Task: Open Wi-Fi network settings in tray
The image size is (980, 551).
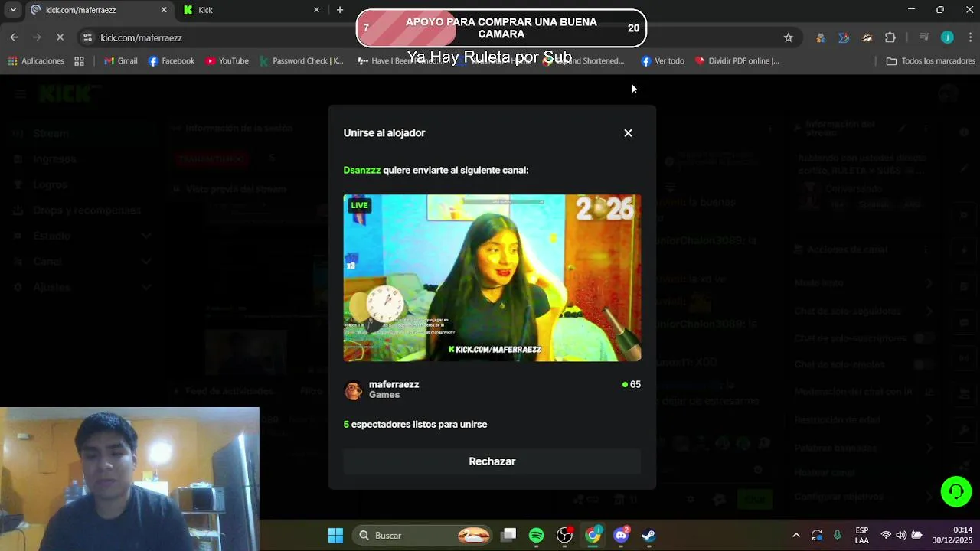Action: 886,535
